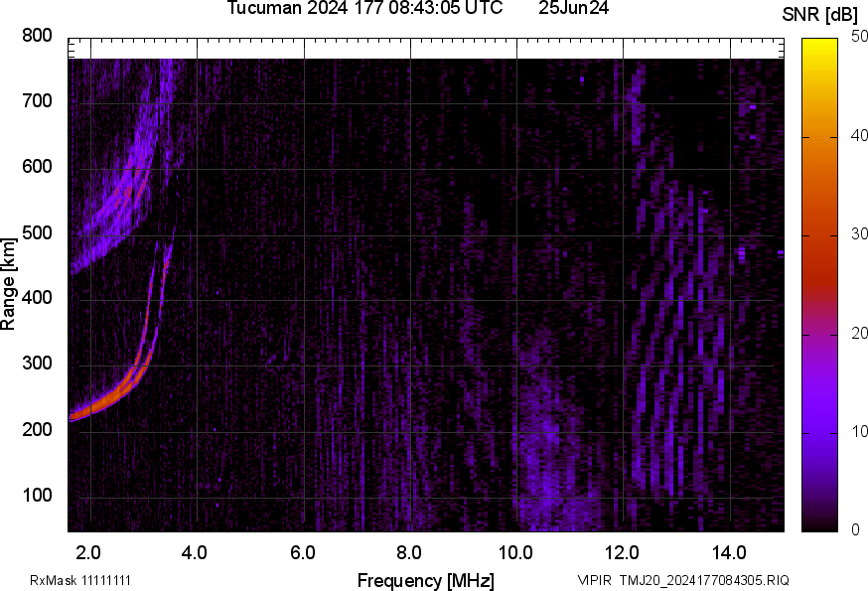Image resolution: width=868 pixels, height=591 pixels.
Task: Click the '8.0' frequency tick label
Action: click(408, 552)
